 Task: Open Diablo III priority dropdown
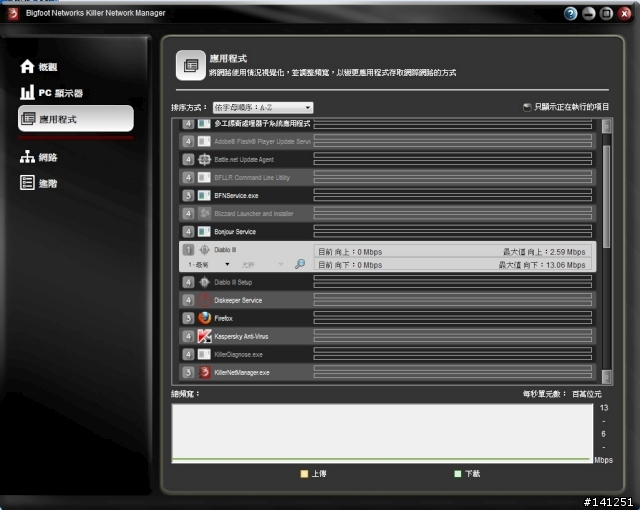208,265
